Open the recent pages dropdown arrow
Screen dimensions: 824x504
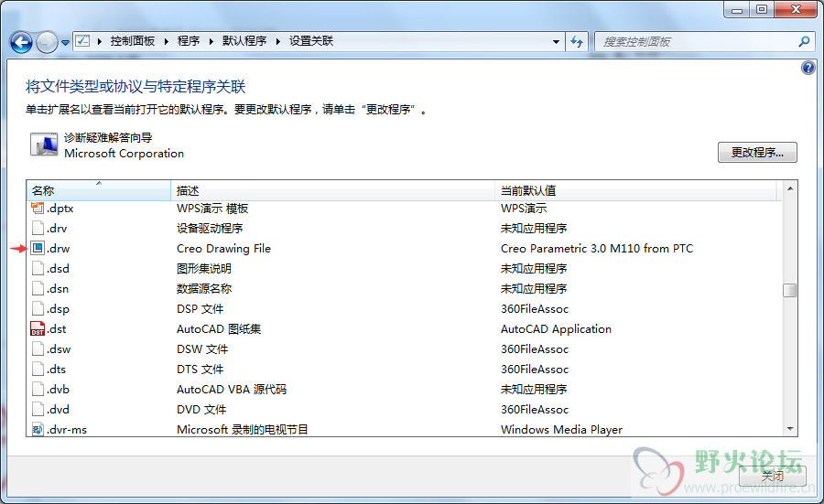65,42
